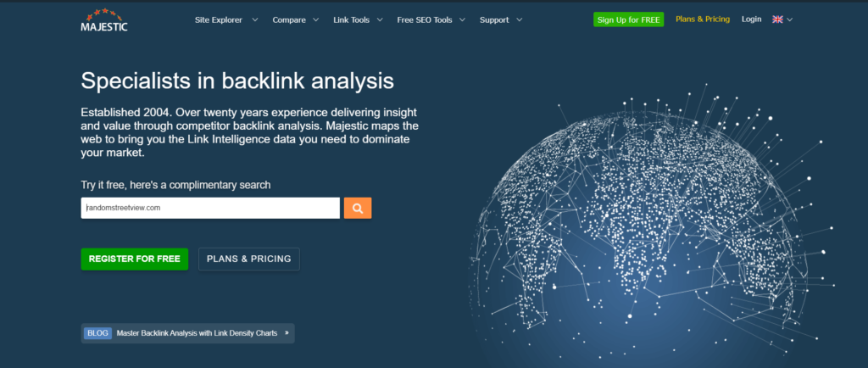The image size is (868, 368).
Task: Click the text 'Try it free, here's a complimentary search'
Action: pos(176,185)
